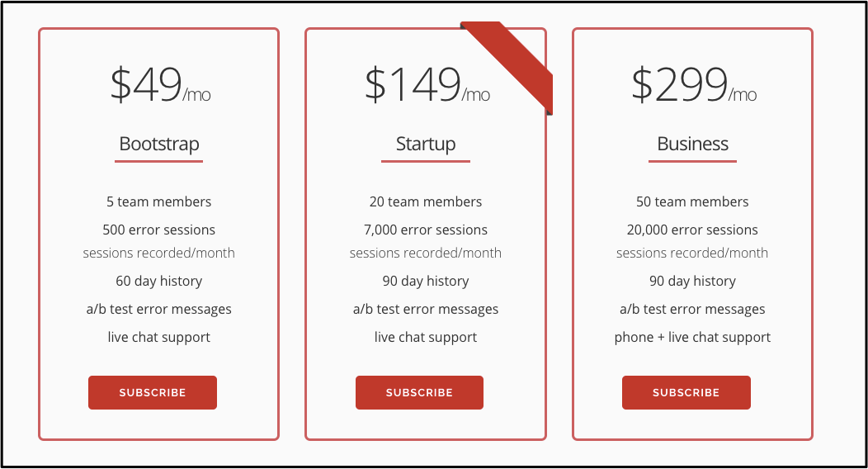Click "500 error sessions" text
The image size is (868, 469).
tap(159, 230)
